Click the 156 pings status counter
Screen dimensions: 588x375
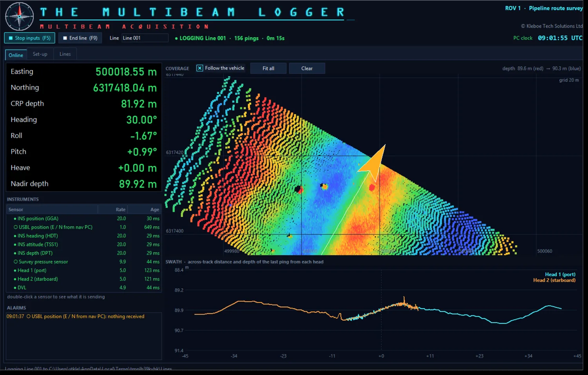pos(246,38)
